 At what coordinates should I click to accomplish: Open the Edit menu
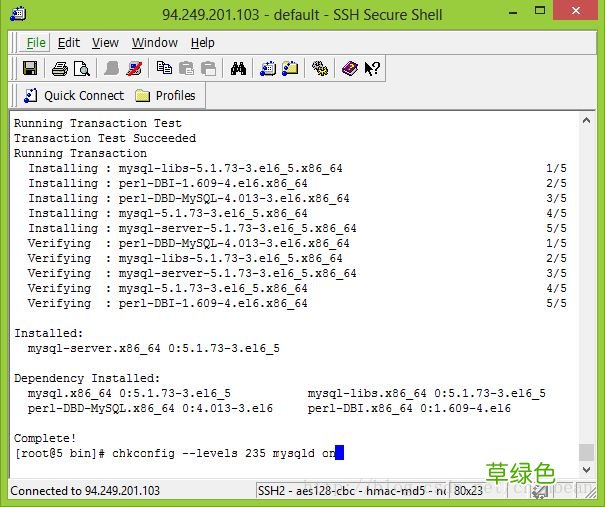click(69, 42)
